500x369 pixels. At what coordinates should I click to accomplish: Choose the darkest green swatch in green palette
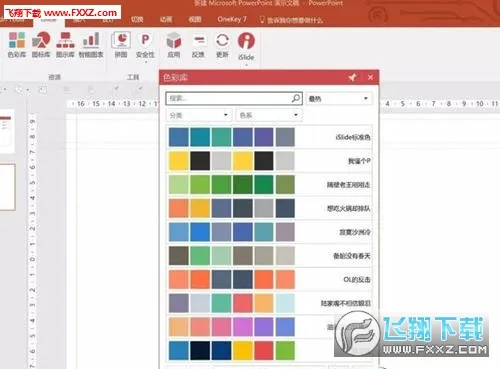coord(242,185)
